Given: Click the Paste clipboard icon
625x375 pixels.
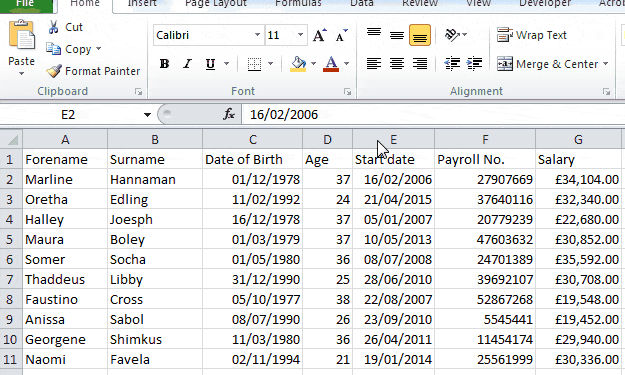Looking at the screenshot, I should (21, 35).
